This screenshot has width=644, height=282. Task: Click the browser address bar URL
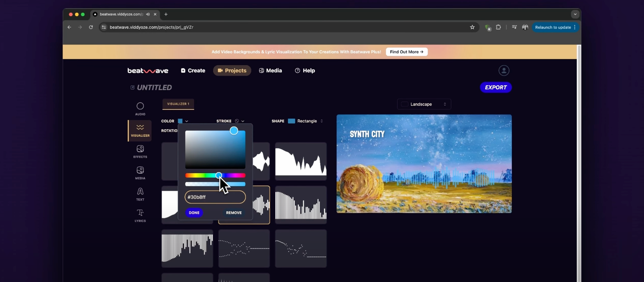151,27
